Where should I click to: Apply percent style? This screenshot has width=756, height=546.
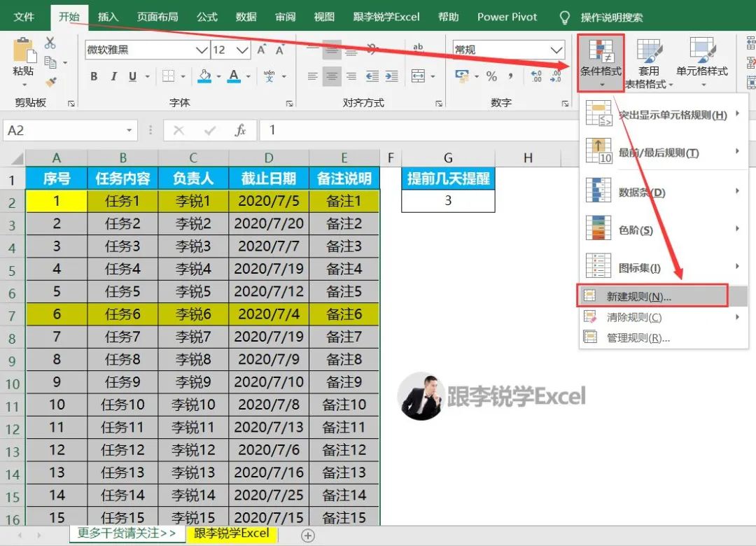(x=491, y=76)
